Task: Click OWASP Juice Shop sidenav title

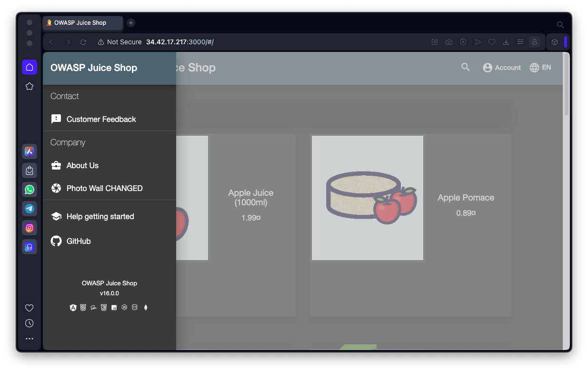Action: (x=94, y=68)
